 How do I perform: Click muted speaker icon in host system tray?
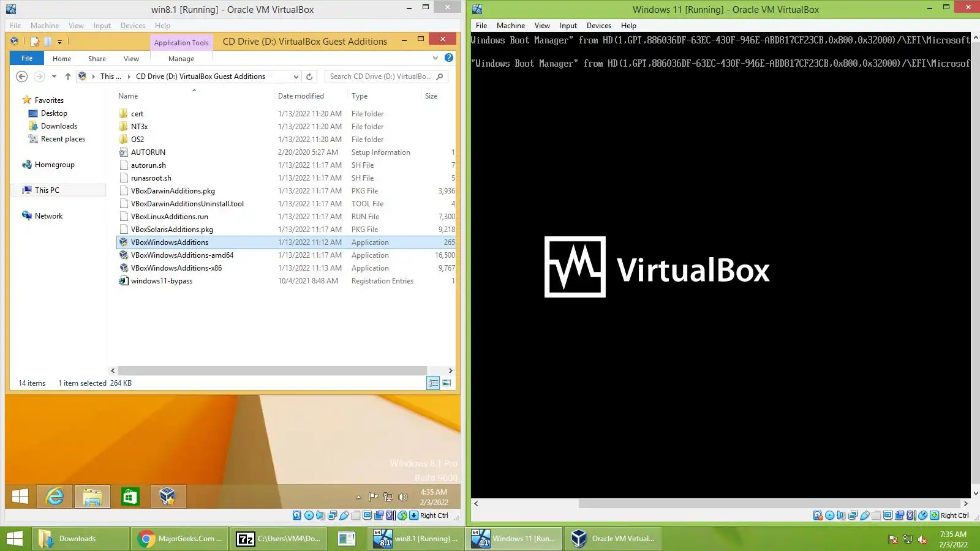tap(922, 539)
